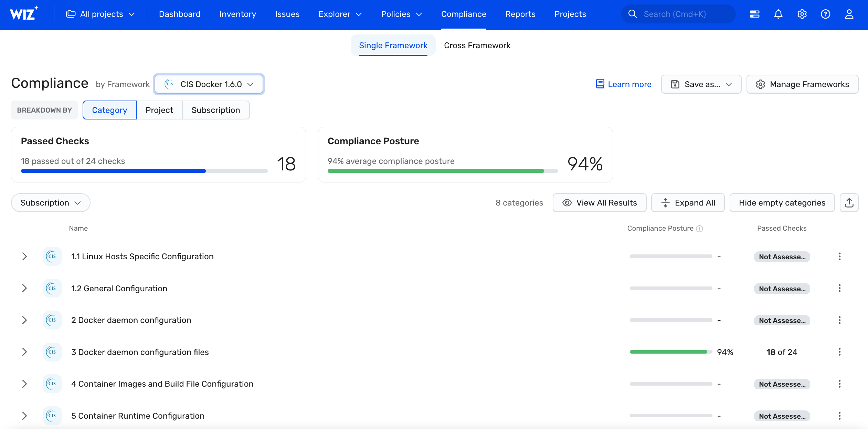Go to Issues page

pyautogui.click(x=287, y=14)
